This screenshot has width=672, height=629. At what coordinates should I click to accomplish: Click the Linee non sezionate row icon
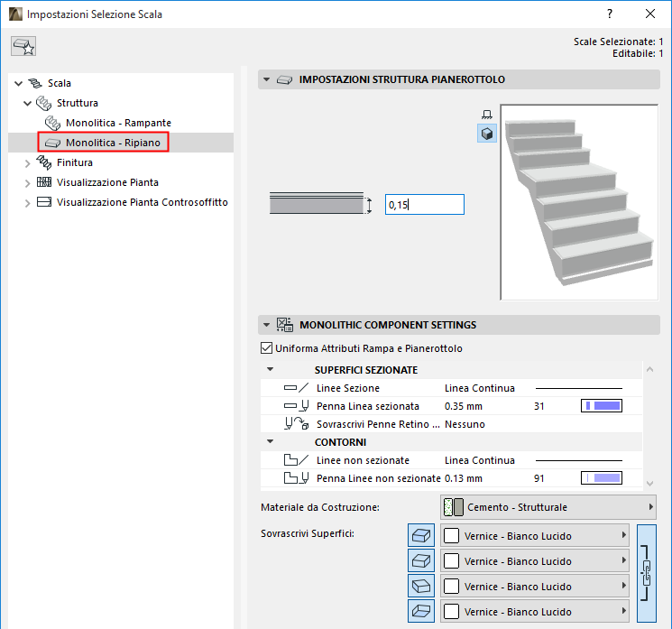click(x=296, y=460)
